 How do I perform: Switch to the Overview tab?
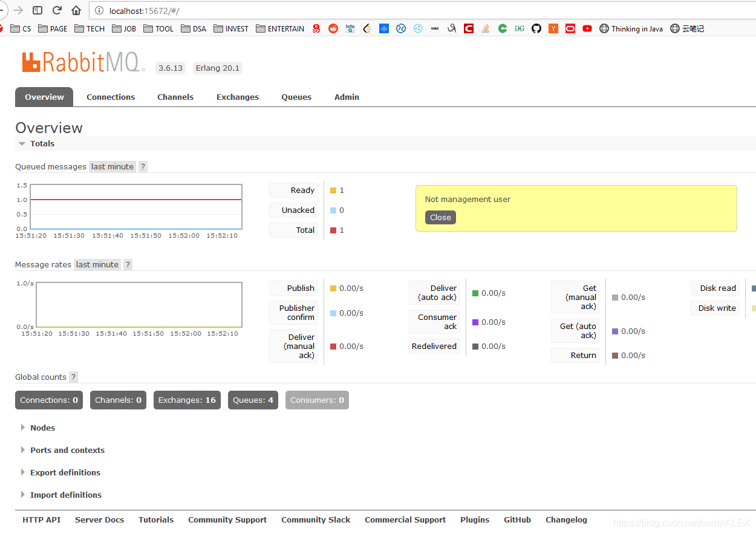pyautogui.click(x=44, y=97)
